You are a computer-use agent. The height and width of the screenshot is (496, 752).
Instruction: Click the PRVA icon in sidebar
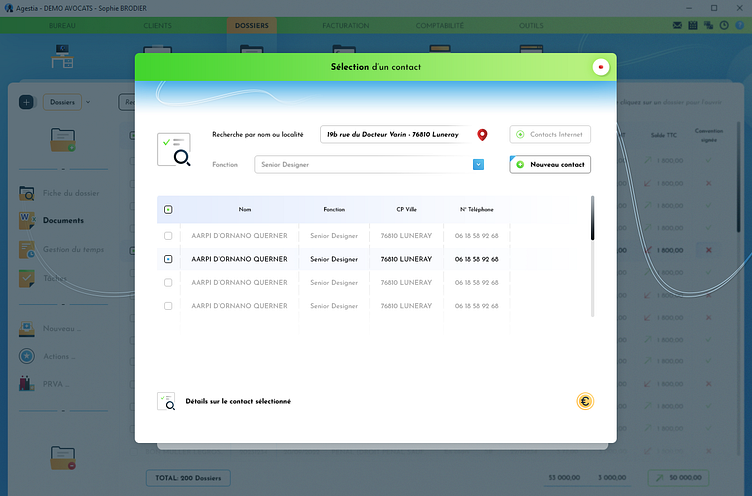click(27, 383)
